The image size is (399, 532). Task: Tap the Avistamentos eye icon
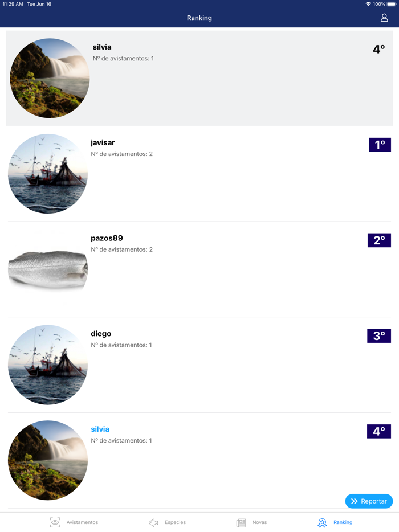click(x=55, y=522)
